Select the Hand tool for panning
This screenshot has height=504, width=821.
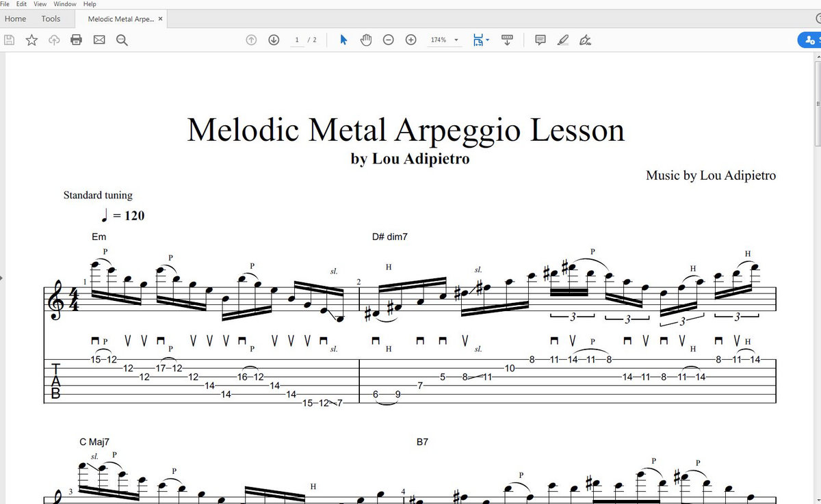click(366, 40)
